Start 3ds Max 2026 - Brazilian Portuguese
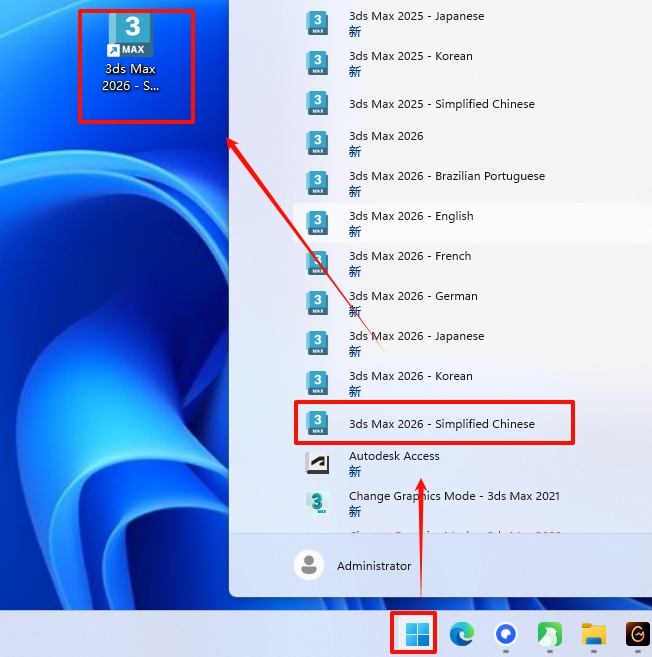This screenshot has width=652, height=657. 446,177
